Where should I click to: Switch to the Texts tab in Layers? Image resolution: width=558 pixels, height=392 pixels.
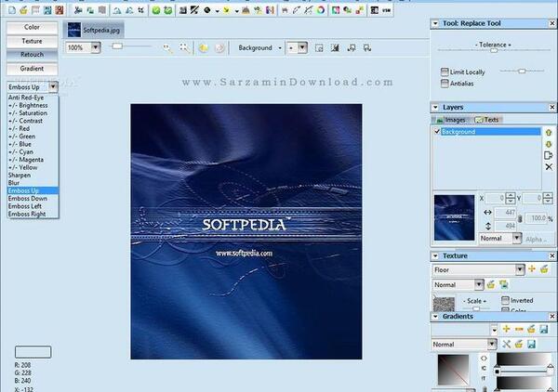pos(487,120)
